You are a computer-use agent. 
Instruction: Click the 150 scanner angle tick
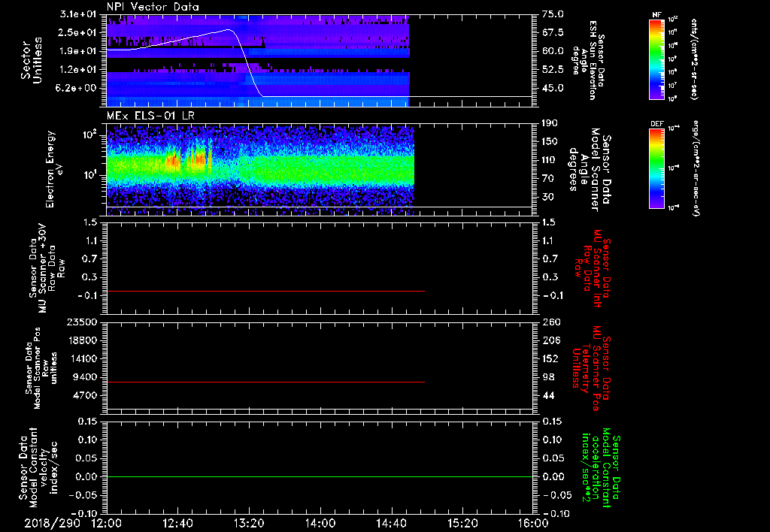[550, 142]
